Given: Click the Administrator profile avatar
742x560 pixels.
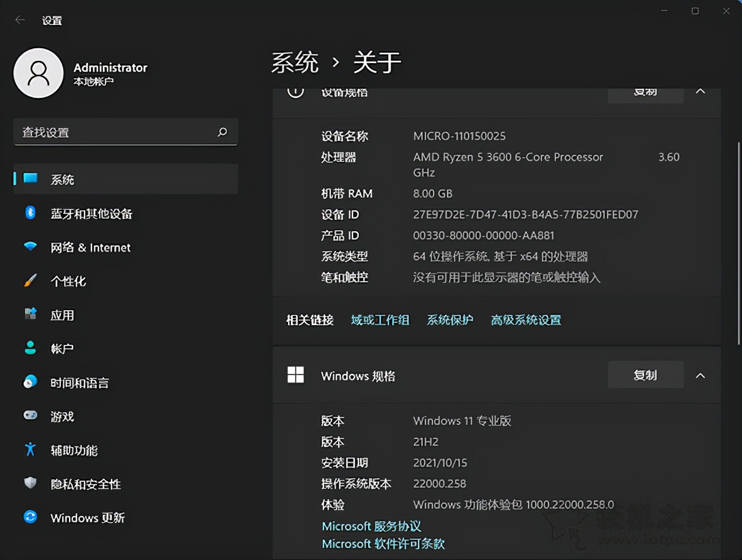Looking at the screenshot, I should pos(38,73).
